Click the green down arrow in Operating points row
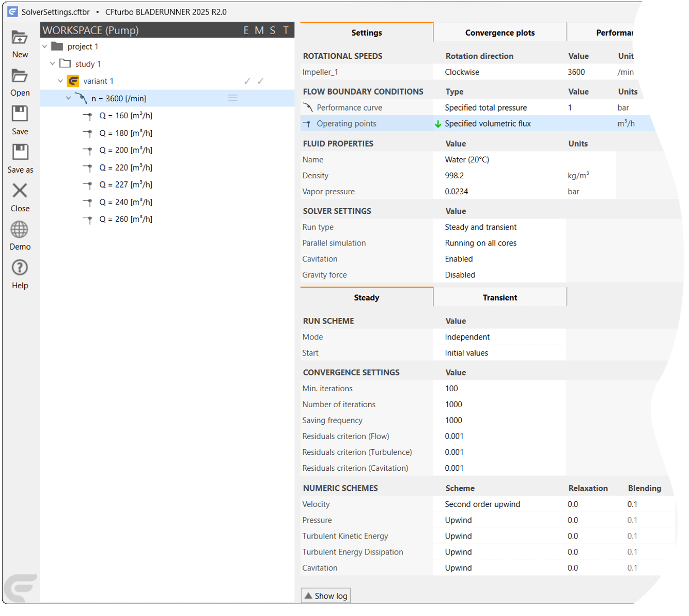The width and height of the screenshot is (689, 616). pos(438,124)
